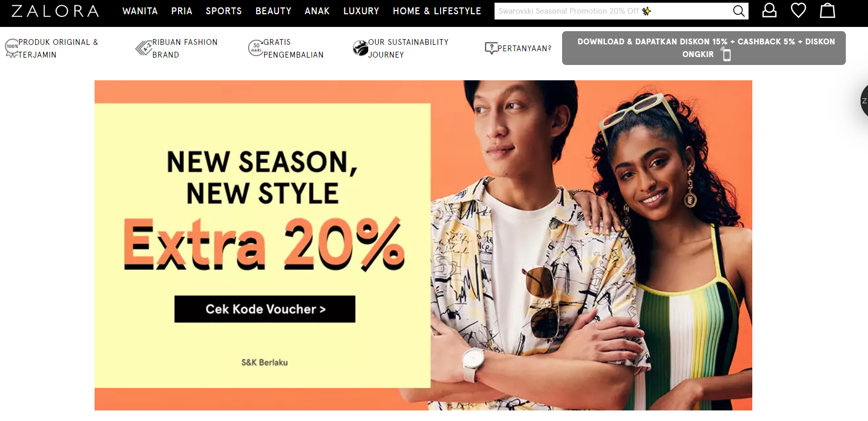Open the shopping bag icon

827,11
